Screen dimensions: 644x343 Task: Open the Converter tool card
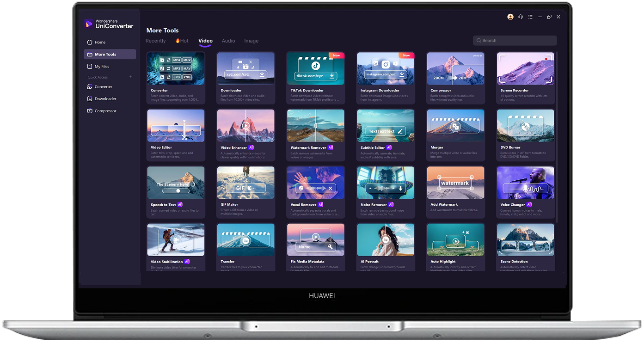[176, 78]
